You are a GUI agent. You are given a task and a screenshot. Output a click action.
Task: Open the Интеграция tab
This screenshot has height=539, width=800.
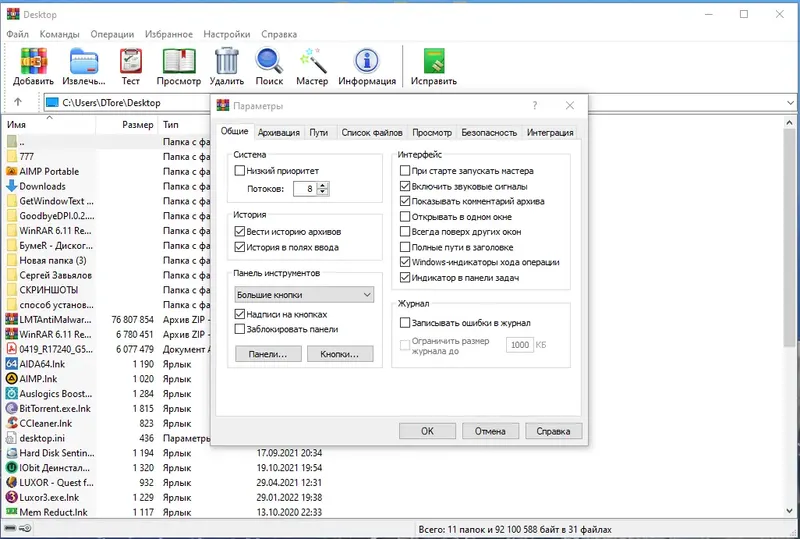point(550,132)
